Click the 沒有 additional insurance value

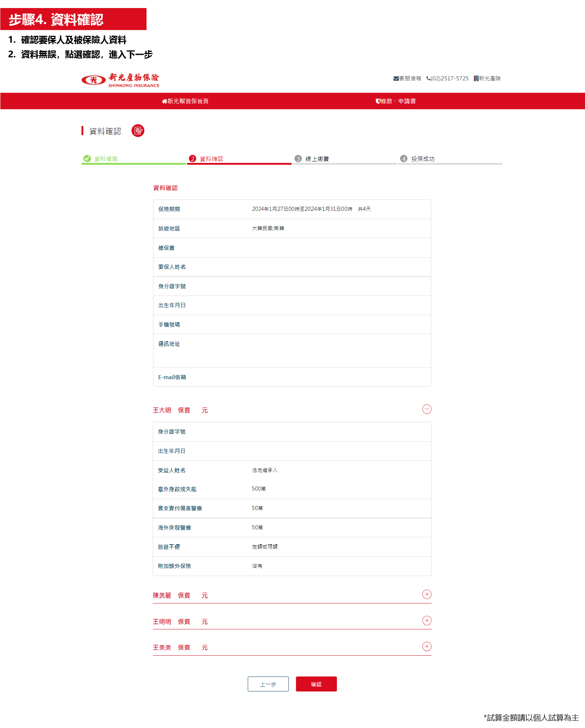pos(257,566)
